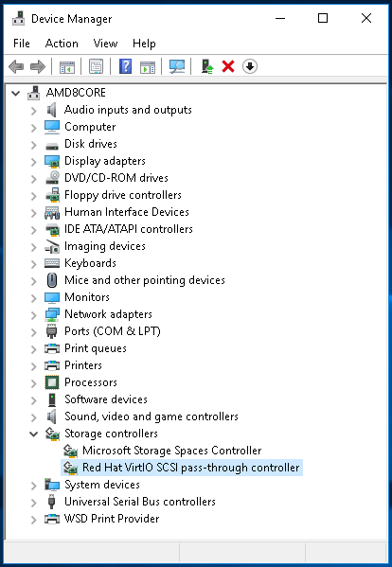Click the Update device driver icon

pyautogui.click(x=207, y=66)
